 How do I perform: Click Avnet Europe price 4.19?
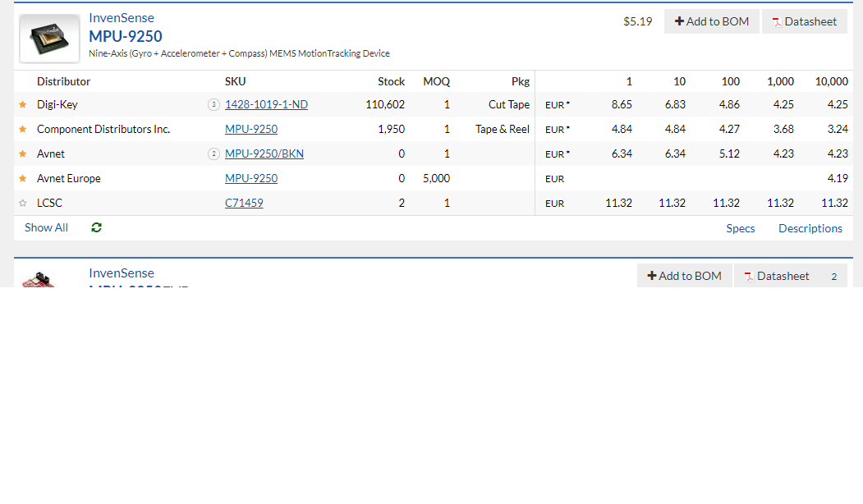837,178
